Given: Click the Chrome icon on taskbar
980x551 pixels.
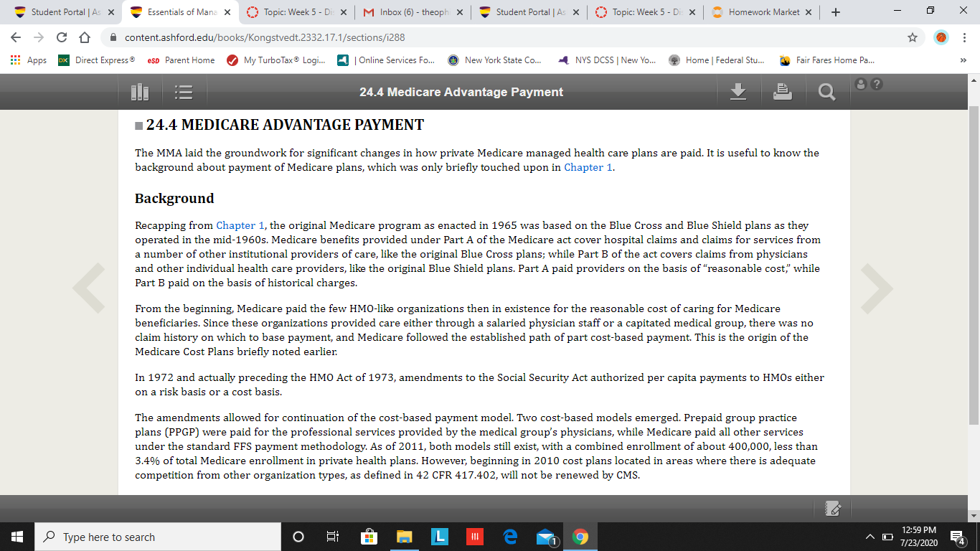Looking at the screenshot, I should 580,537.
